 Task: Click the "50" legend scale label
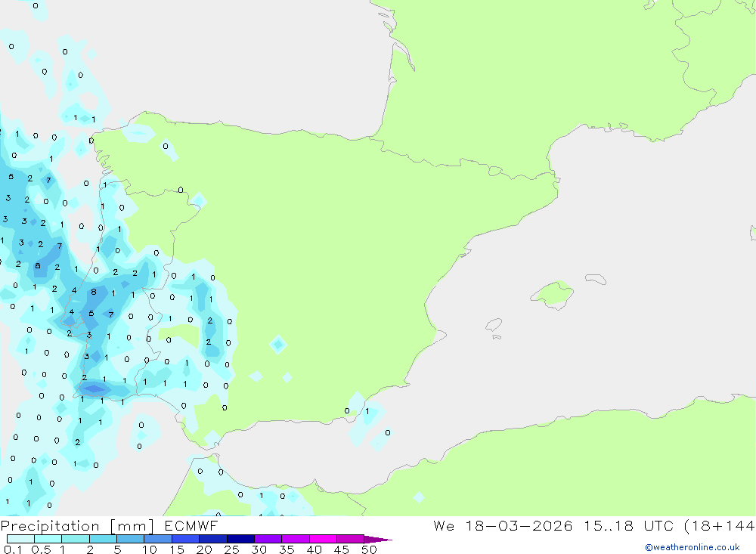point(369,549)
